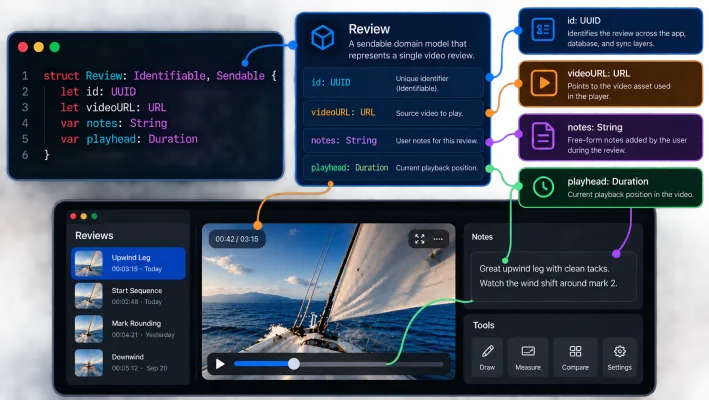Click the 00:42 / 03:15 timestamp badge
The height and width of the screenshot is (400, 709).
(237, 239)
